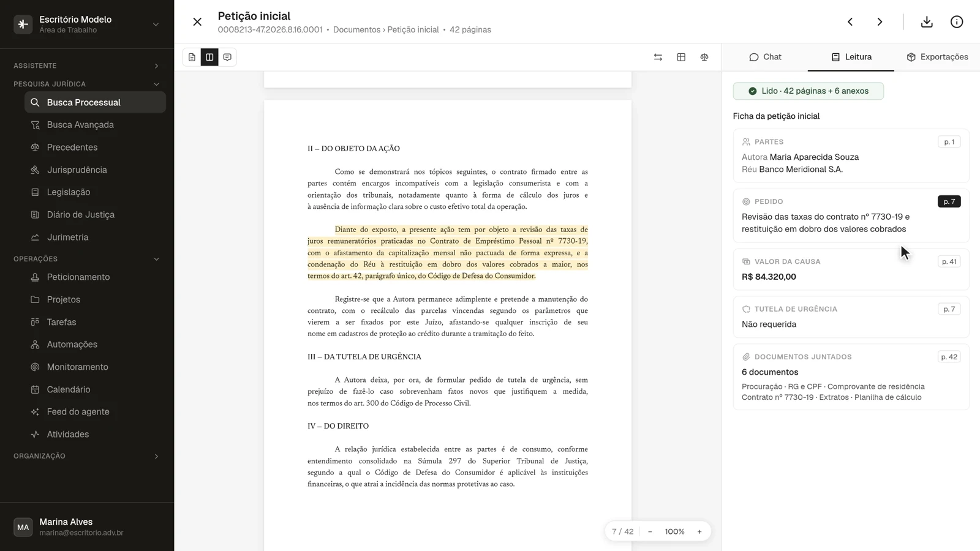Open the table grid view icon
This screenshot has width=980, height=551.
click(x=681, y=57)
